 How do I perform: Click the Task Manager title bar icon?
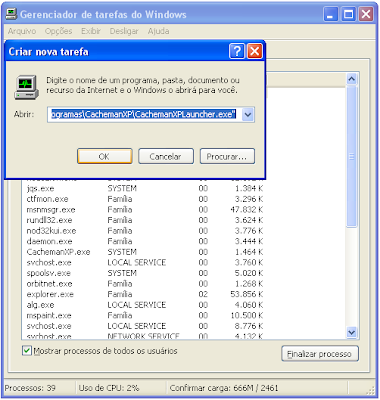(x=12, y=14)
